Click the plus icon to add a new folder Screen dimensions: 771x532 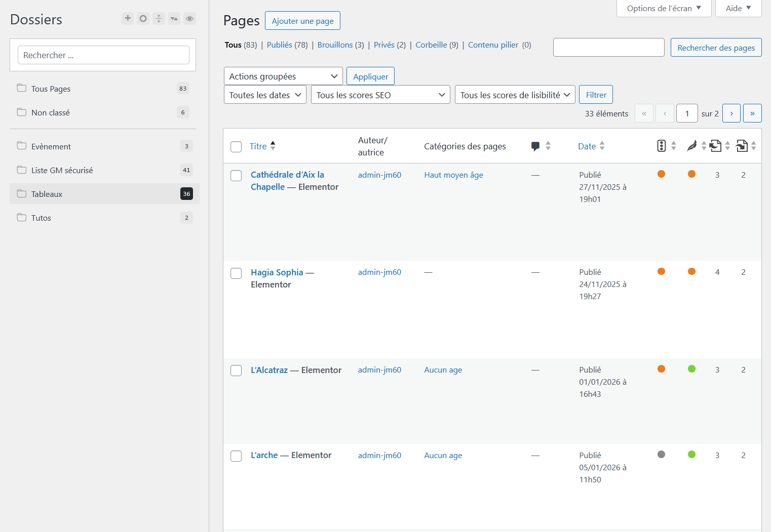[x=128, y=19]
